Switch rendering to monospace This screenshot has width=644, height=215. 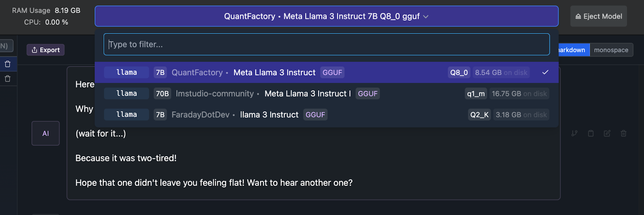tap(611, 50)
